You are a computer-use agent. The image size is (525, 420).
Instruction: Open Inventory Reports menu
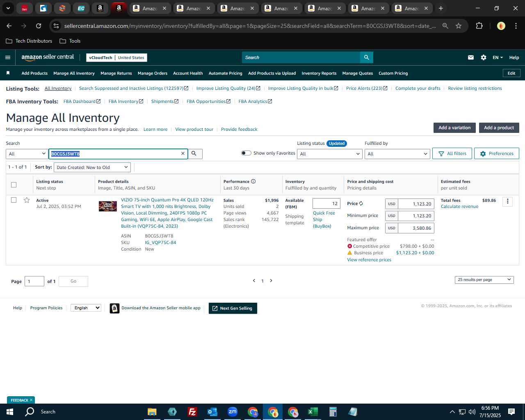point(319,73)
